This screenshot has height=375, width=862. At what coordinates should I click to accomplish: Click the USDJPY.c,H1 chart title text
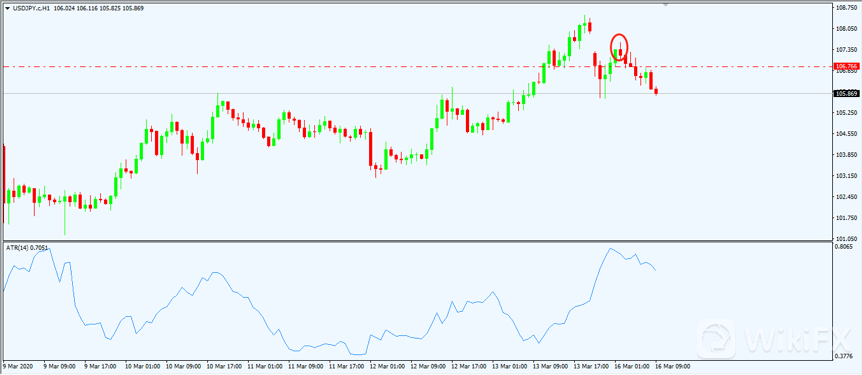(31, 8)
